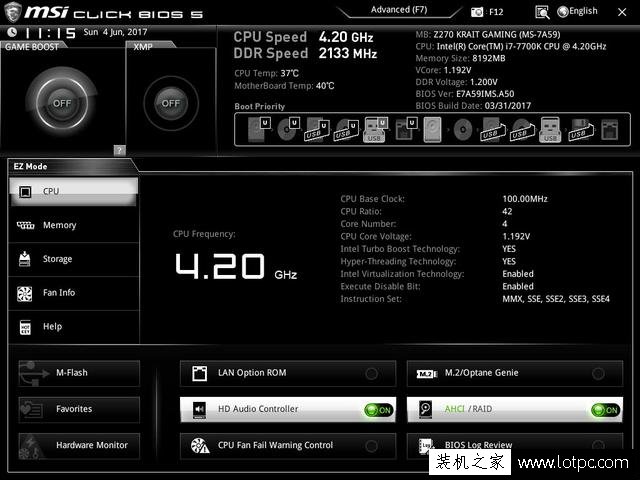Click the Memory Size 8192MB text
This screenshot has width=640, height=480.
pyautogui.click(x=460, y=58)
